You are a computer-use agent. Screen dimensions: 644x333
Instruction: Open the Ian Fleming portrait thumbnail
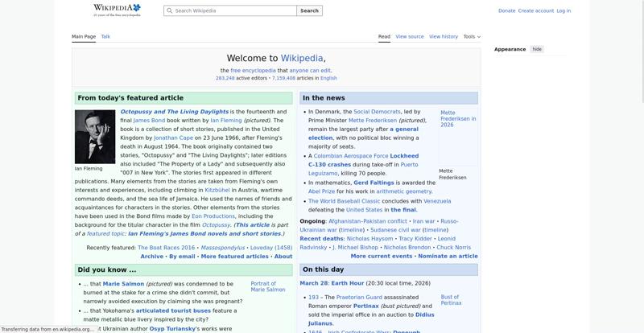[x=94, y=137]
